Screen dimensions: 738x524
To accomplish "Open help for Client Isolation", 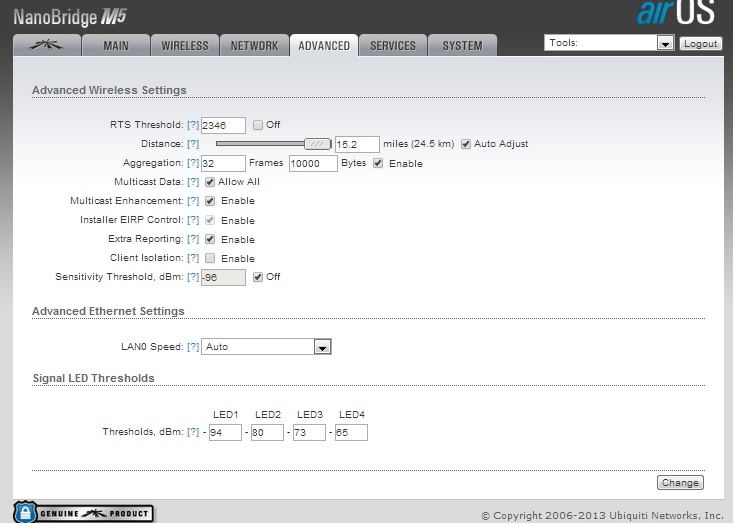I will pos(193,258).
